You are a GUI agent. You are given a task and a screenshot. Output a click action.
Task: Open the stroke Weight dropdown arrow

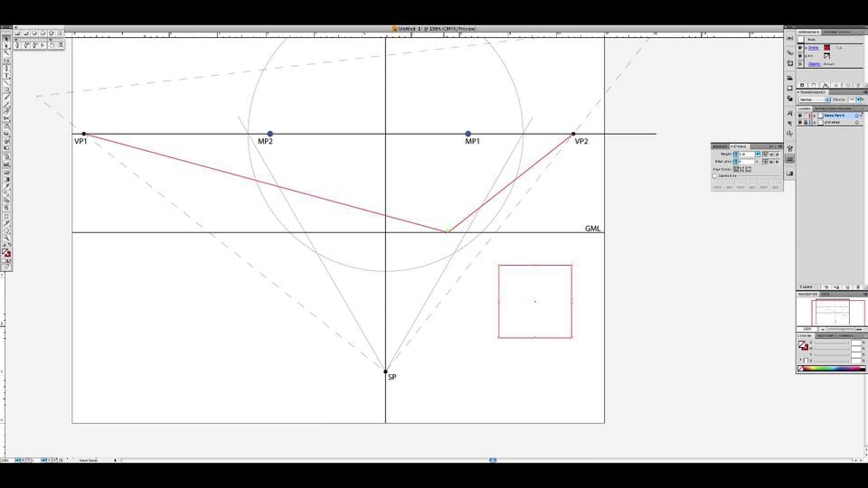758,154
